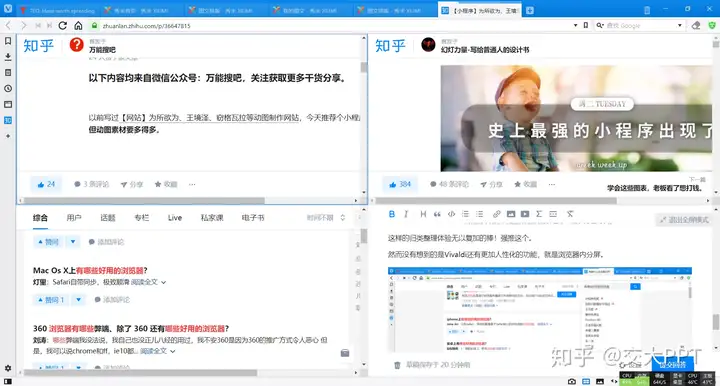This screenshot has width=720, height=386.
Task: Open the Bookmarks panel in sidebar
Action: click(x=8, y=41)
